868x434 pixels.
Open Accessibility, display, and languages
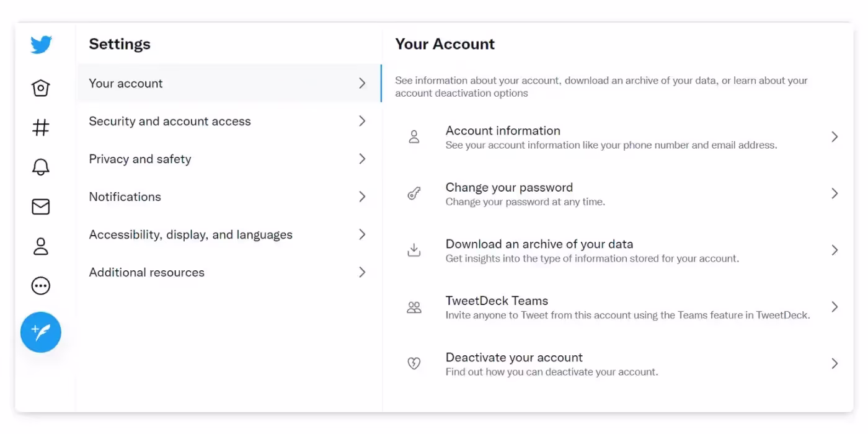pos(190,235)
